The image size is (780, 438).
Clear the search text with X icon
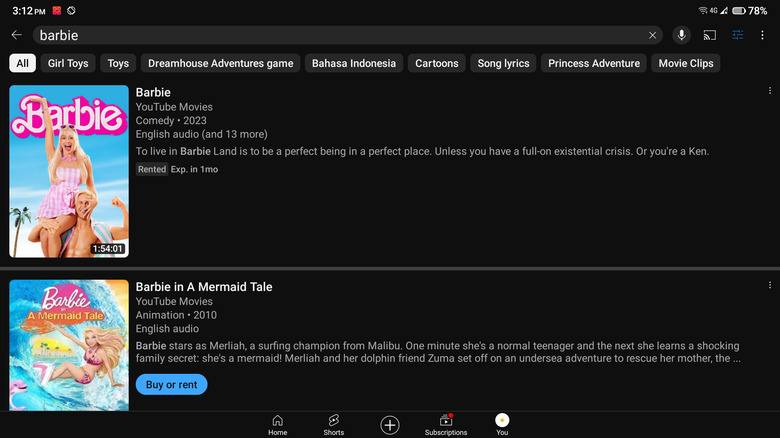(653, 35)
